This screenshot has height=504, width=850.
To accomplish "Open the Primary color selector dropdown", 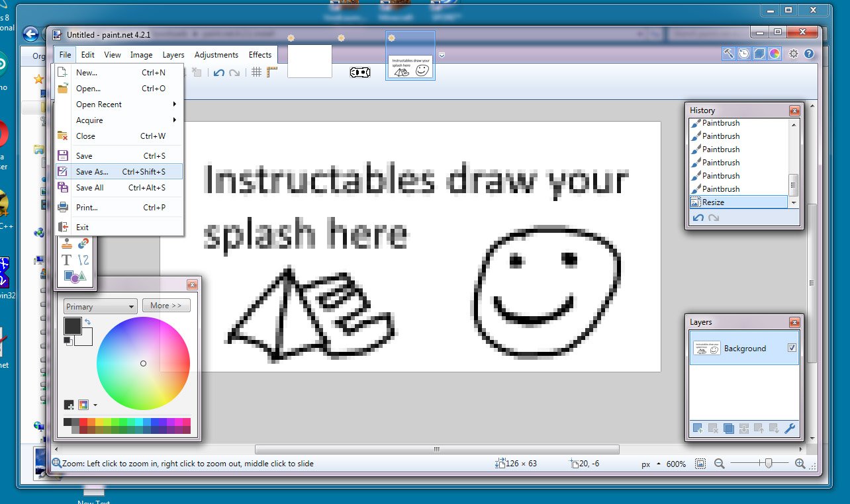I will point(100,306).
